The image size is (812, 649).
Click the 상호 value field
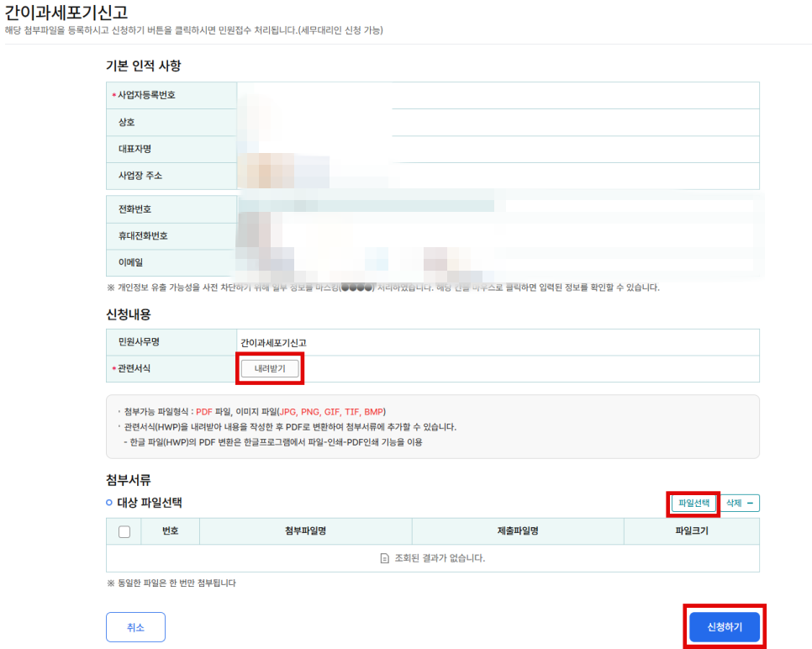tap(498, 122)
